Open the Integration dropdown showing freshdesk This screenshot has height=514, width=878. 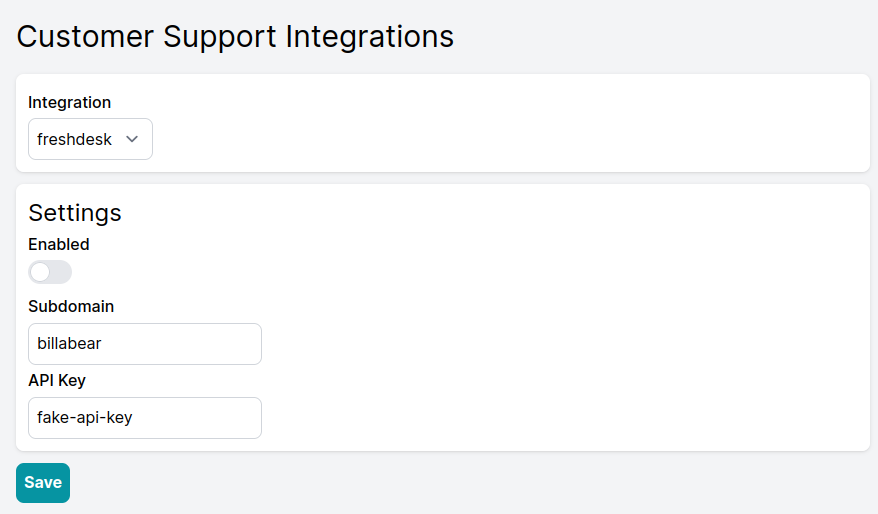[x=90, y=139]
